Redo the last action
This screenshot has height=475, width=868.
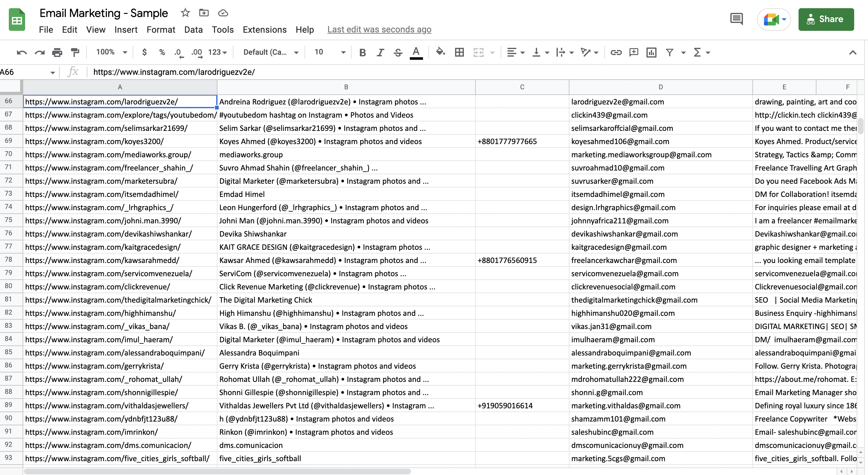click(x=40, y=52)
